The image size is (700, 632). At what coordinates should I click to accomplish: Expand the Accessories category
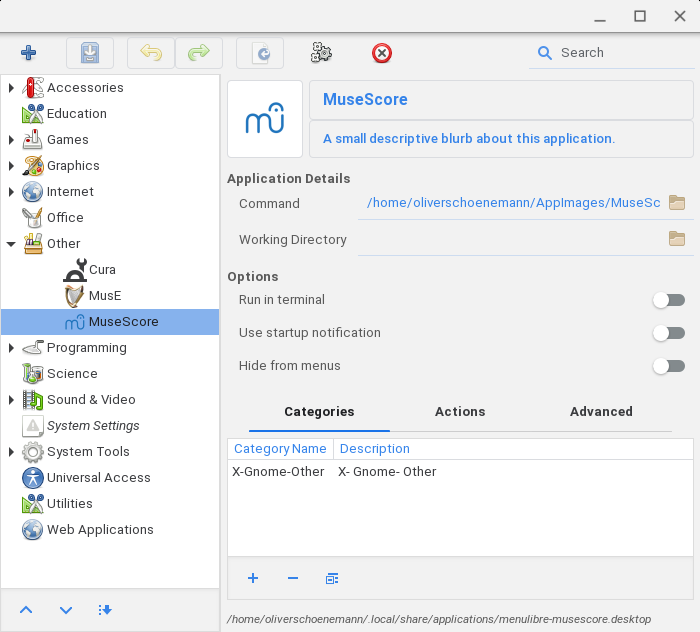[x=11, y=87]
